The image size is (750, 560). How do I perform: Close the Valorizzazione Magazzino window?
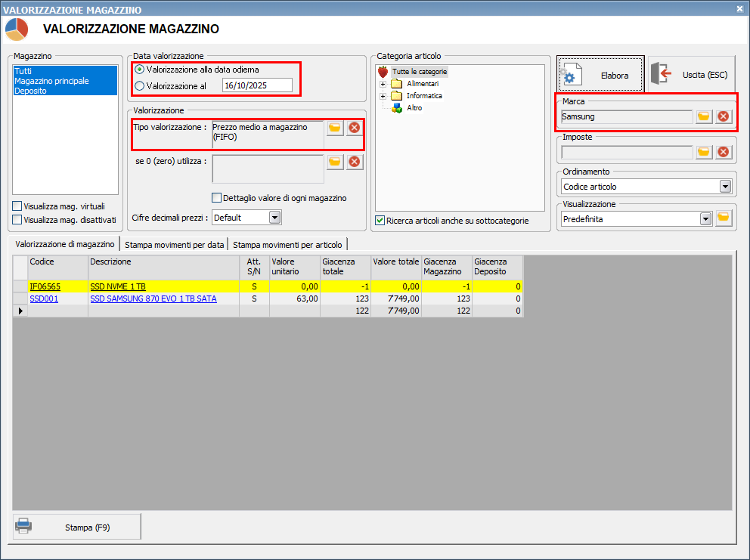click(739, 8)
